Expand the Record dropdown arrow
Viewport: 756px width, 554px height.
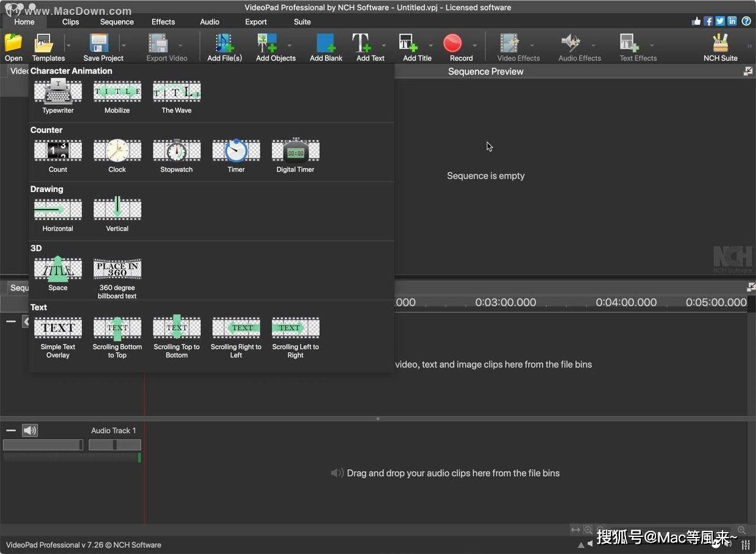[475, 46]
